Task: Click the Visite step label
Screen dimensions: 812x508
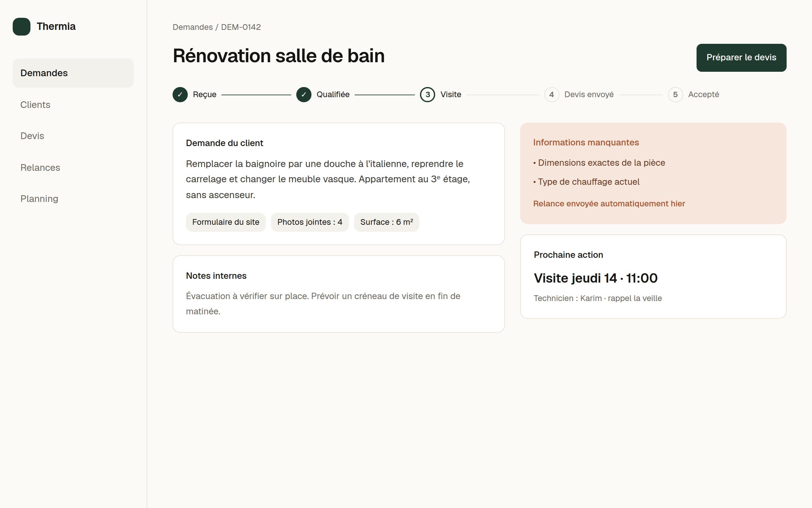Action: (451, 95)
